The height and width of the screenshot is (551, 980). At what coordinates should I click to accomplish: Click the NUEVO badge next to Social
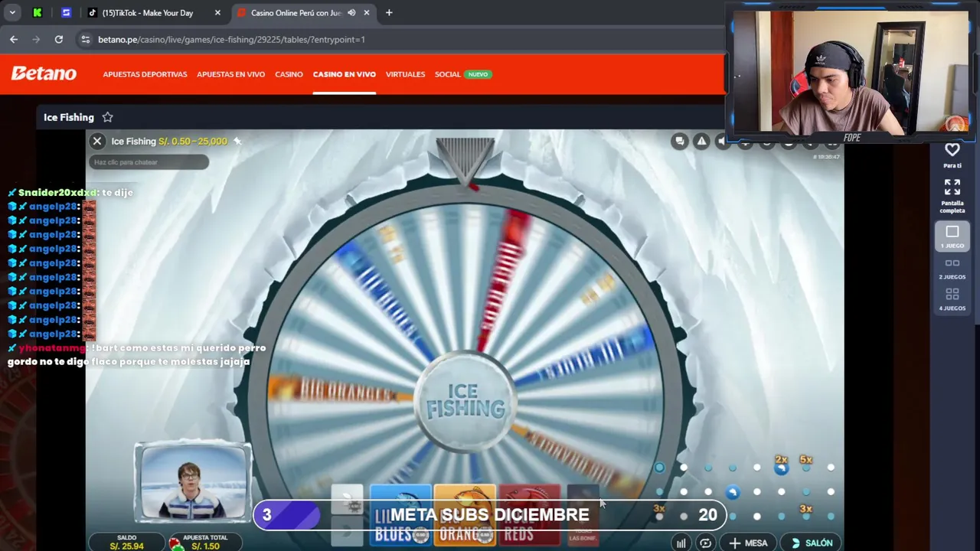[x=478, y=74]
